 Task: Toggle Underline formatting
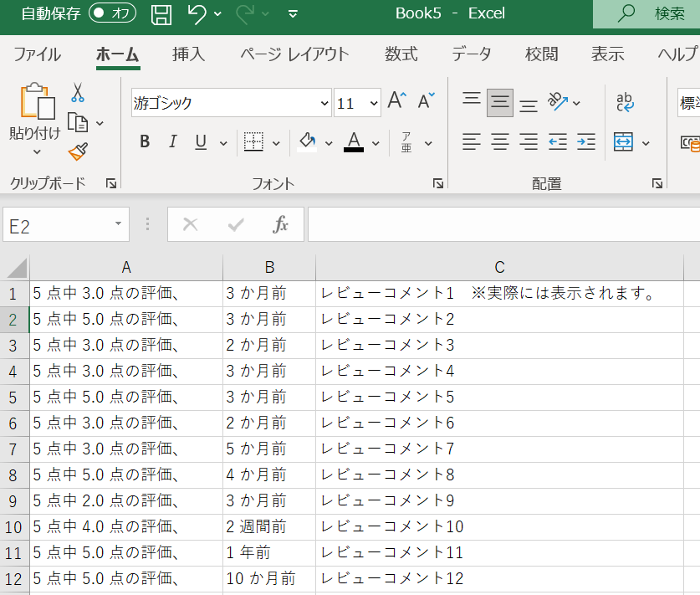click(201, 142)
